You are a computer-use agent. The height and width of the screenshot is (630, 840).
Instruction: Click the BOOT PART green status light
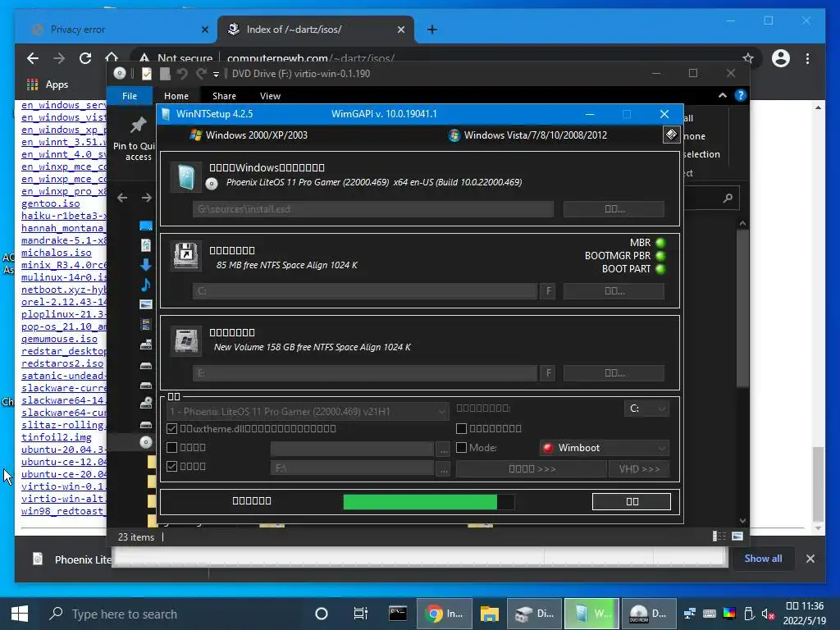(660, 269)
